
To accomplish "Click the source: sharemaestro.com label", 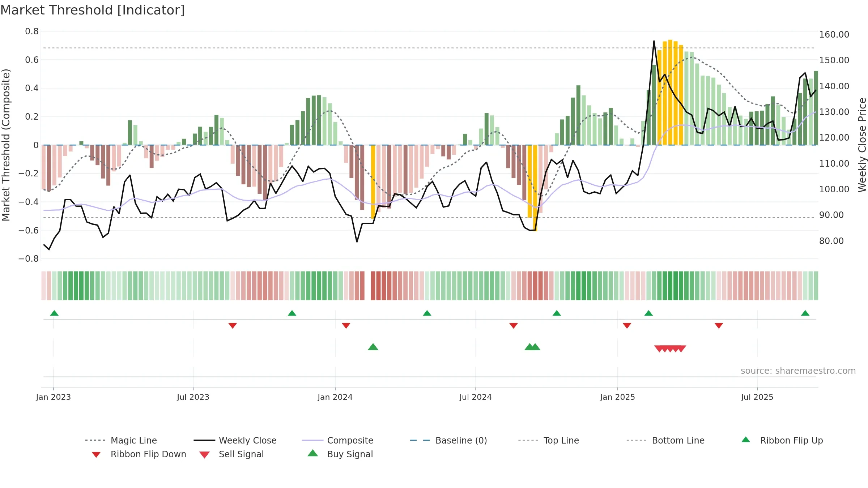I will pyautogui.click(x=798, y=371).
